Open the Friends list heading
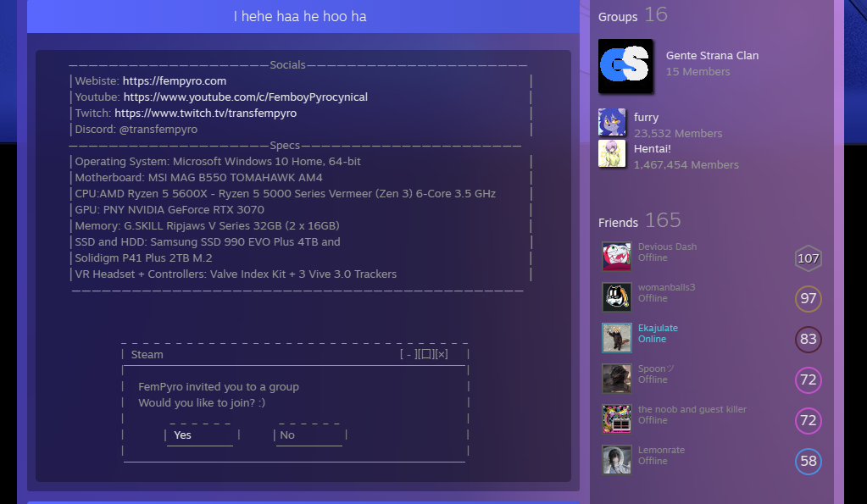This screenshot has width=867, height=504. 618,222
